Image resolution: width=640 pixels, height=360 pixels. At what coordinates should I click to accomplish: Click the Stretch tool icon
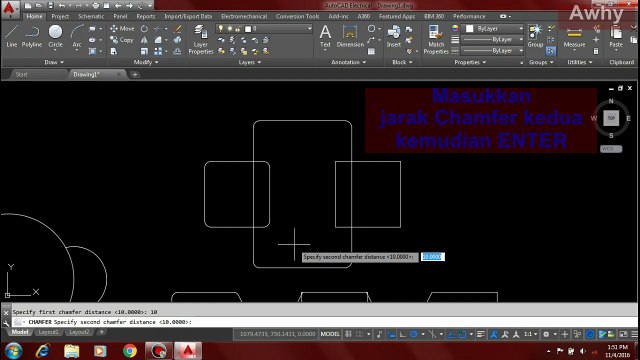(114, 51)
